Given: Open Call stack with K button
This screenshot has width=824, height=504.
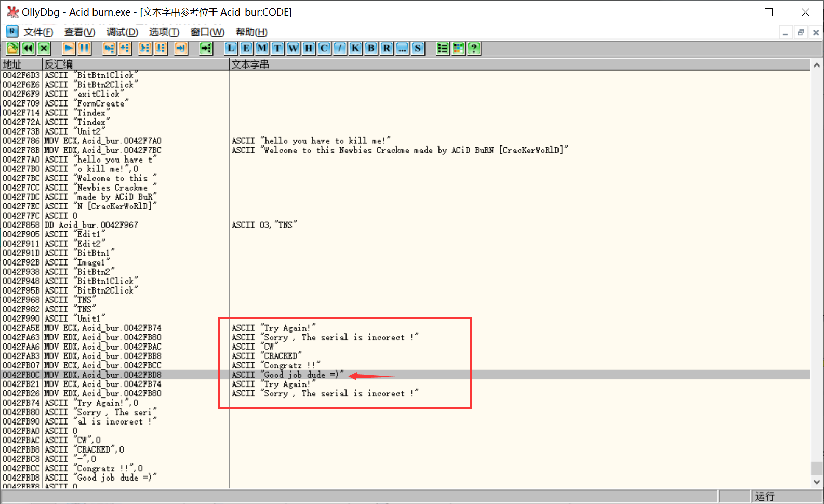Looking at the screenshot, I should point(355,48).
